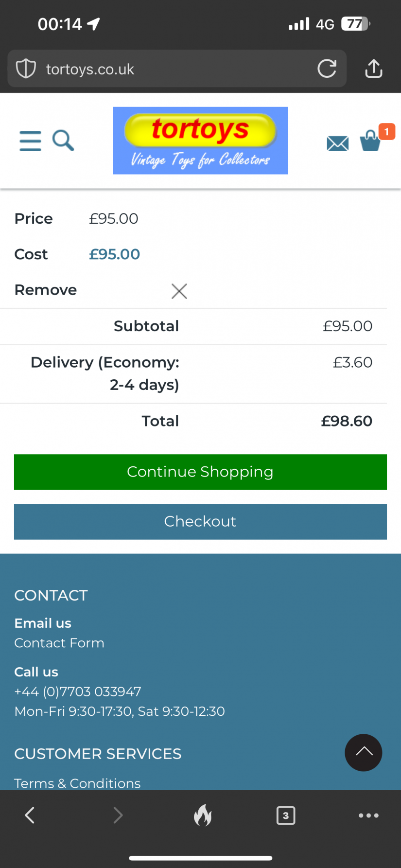Tap the browser share icon
This screenshot has width=401, height=868.
click(373, 69)
